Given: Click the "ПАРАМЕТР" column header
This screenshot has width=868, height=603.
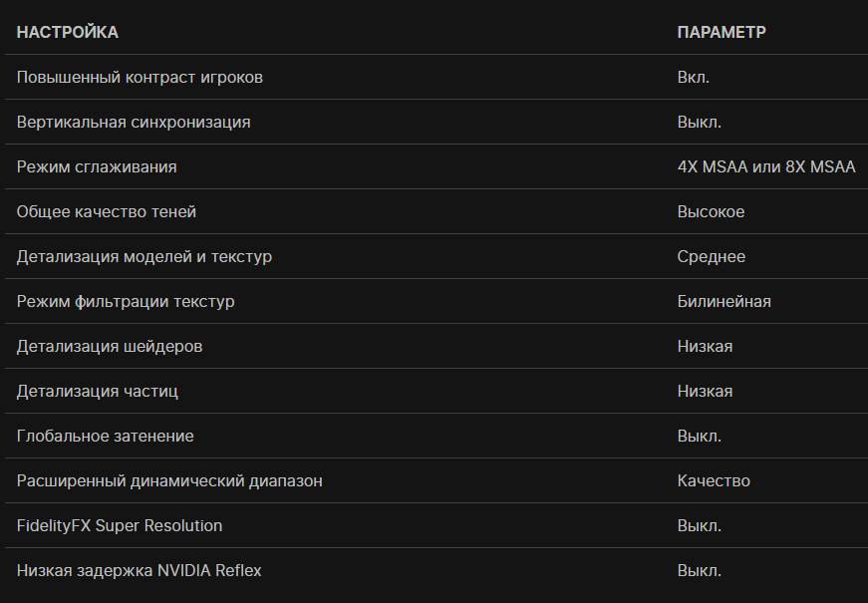Looking at the screenshot, I should coord(722,32).
